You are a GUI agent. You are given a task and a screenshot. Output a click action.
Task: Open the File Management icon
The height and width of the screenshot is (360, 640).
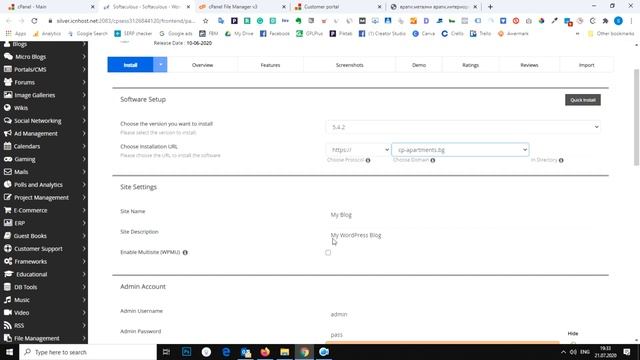[x=7, y=338]
